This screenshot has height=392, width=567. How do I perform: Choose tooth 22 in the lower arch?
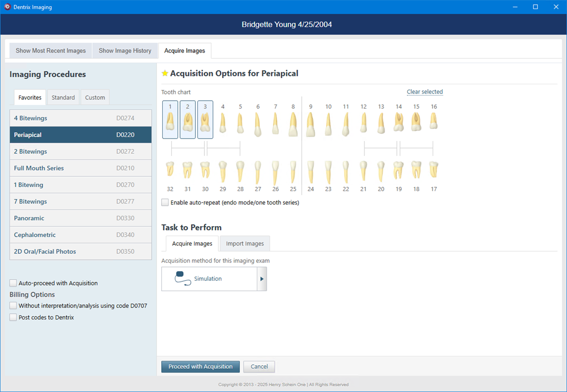click(345, 172)
